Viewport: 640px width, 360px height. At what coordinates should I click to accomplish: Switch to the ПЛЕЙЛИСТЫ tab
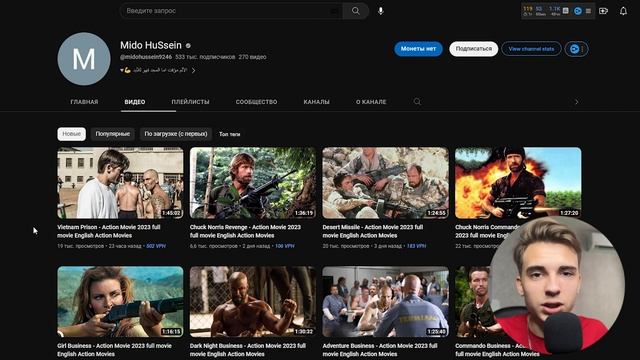coord(190,102)
